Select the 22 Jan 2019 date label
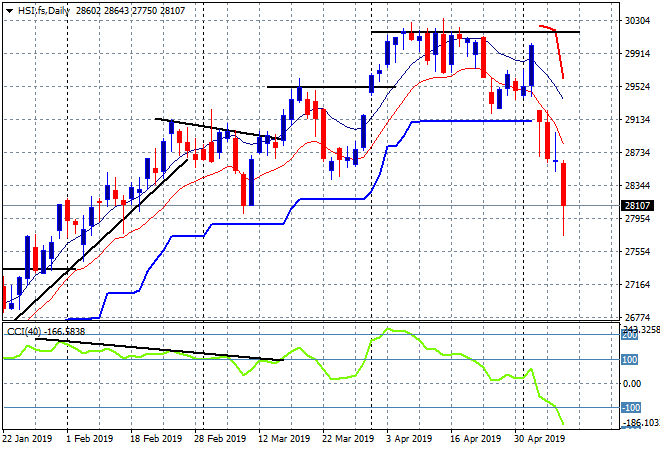 (x=27, y=439)
